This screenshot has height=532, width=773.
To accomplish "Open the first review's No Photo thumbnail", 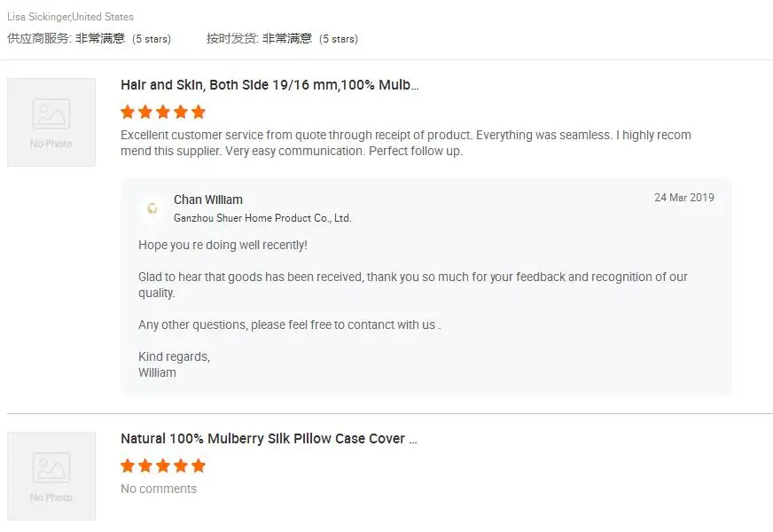I will coord(51,122).
